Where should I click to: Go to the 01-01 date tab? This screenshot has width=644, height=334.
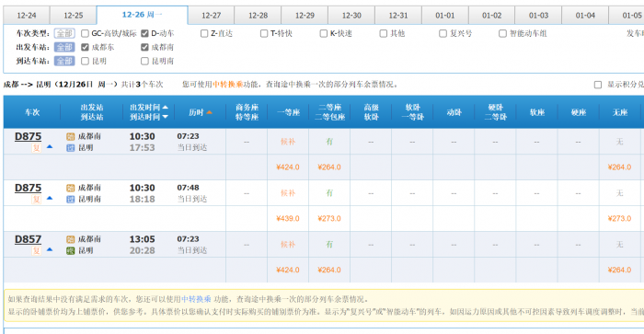coord(445,16)
